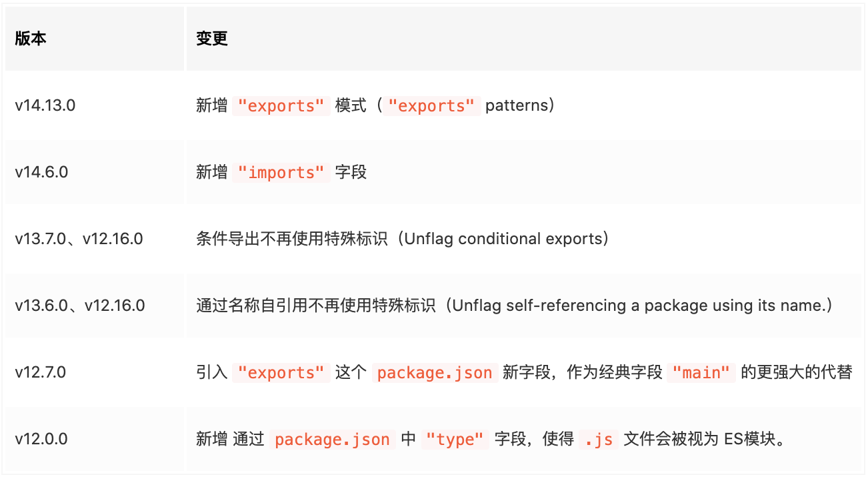The width and height of the screenshot is (868, 479).
Task: Click the "imports" code tag
Action: point(281,173)
